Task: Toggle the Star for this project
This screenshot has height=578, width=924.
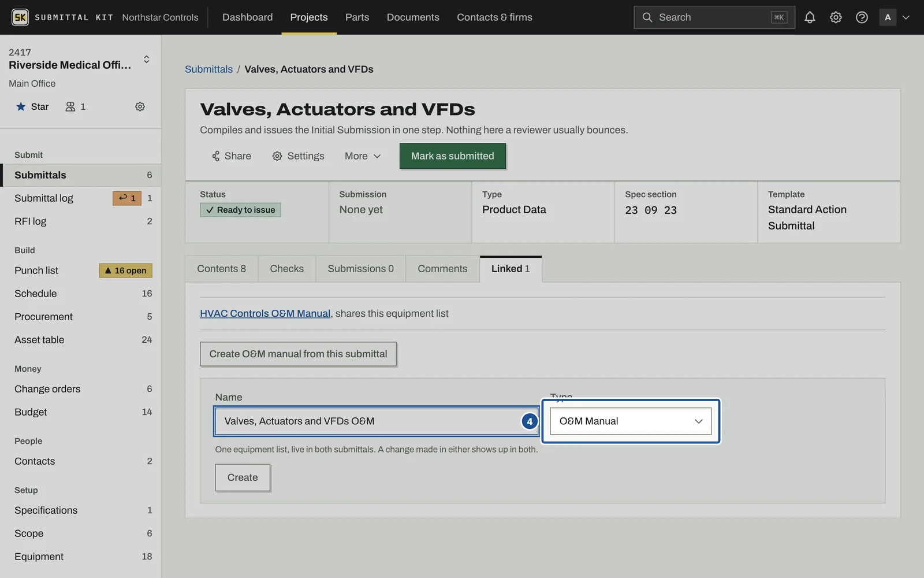Action: pyautogui.click(x=32, y=106)
